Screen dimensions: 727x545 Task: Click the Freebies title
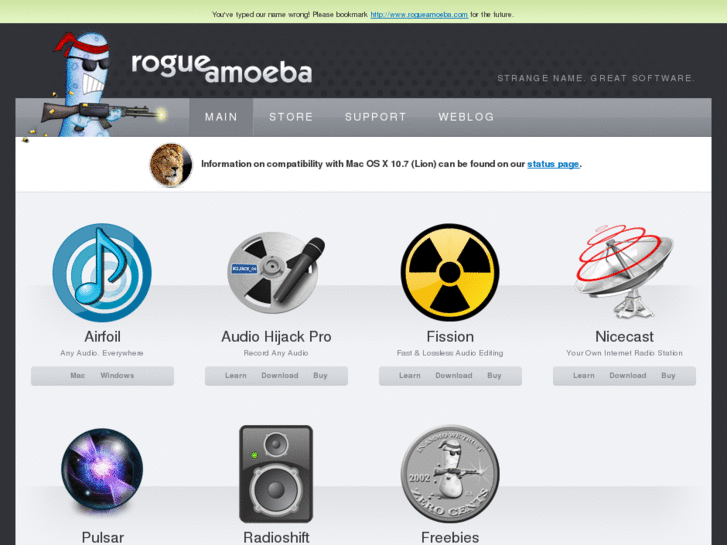pos(450,537)
